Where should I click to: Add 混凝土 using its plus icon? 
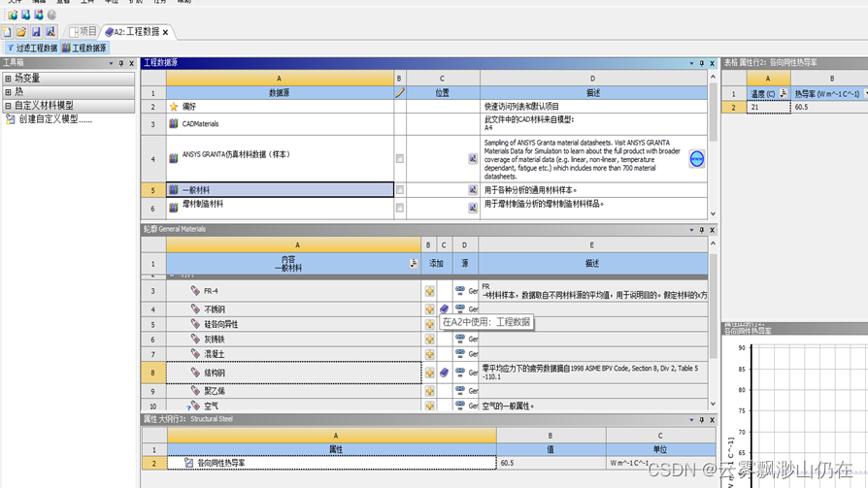[x=429, y=354]
